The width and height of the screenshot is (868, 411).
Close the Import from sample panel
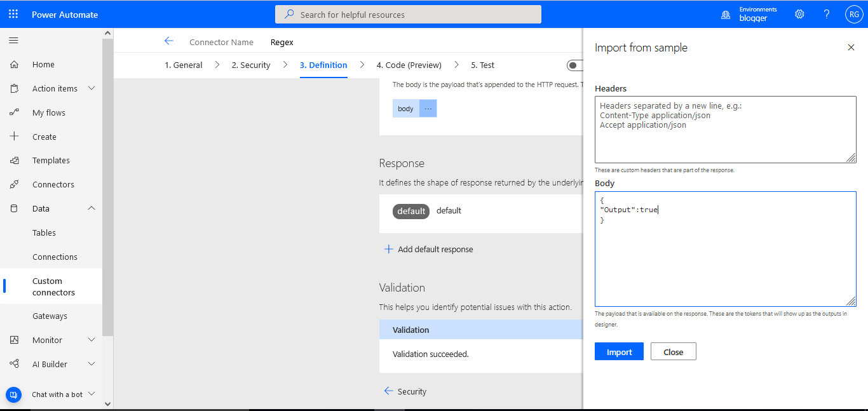tap(851, 48)
